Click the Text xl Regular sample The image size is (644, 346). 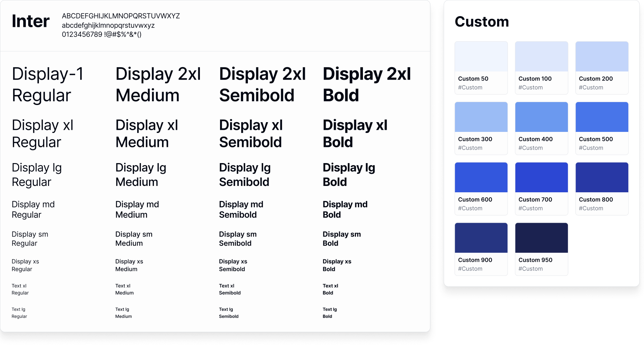[x=20, y=289]
